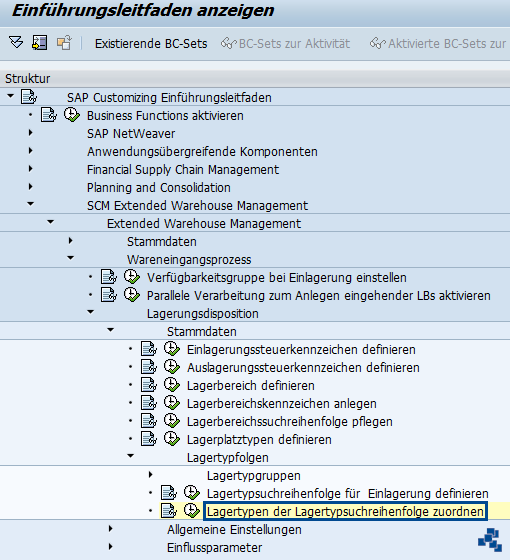
Task: Click the expand-all subtree toolbar icon
Action: click(16, 42)
